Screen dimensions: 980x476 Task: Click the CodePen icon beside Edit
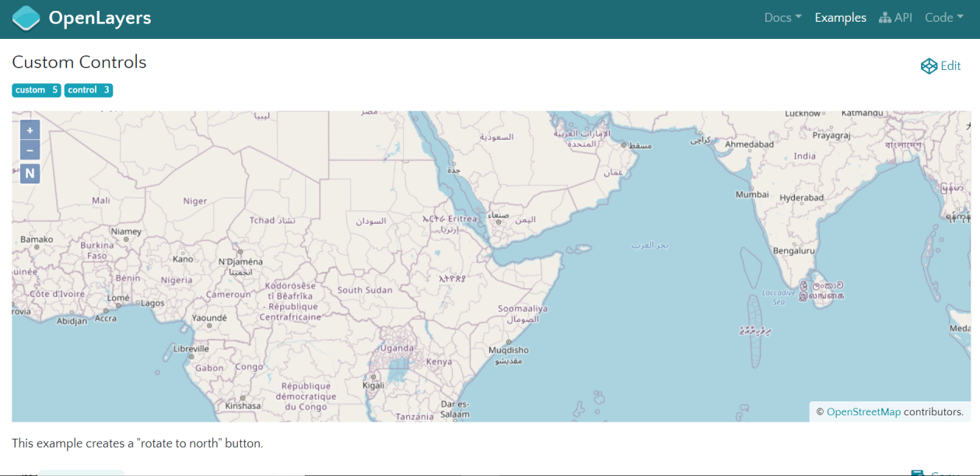pyautogui.click(x=930, y=66)
